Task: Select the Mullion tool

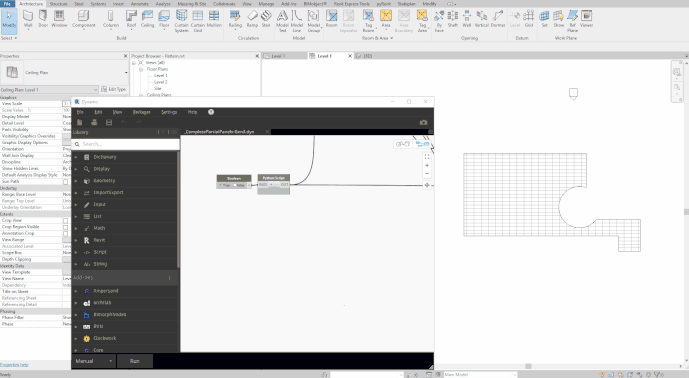Action: [214, 19]
